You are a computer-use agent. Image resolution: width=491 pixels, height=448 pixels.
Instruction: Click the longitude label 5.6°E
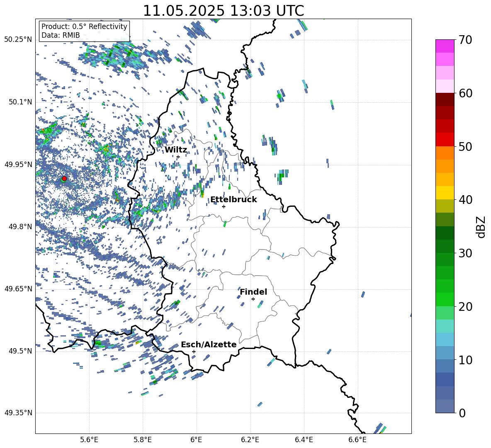(x=89, y=440)
